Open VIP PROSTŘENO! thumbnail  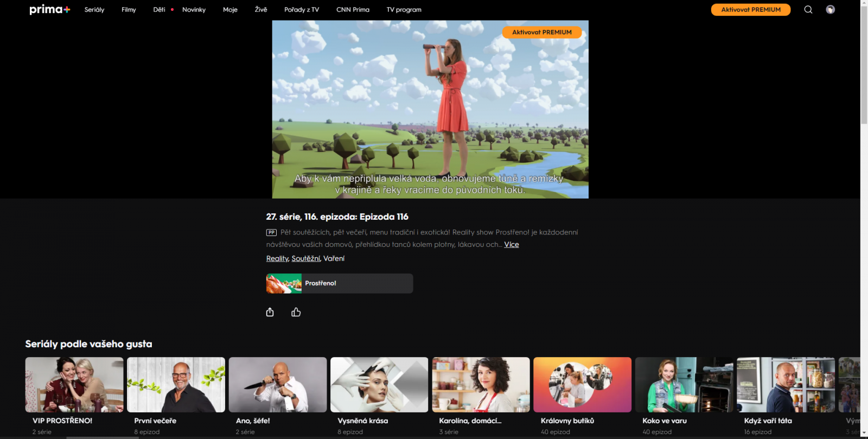coord(74,385)
